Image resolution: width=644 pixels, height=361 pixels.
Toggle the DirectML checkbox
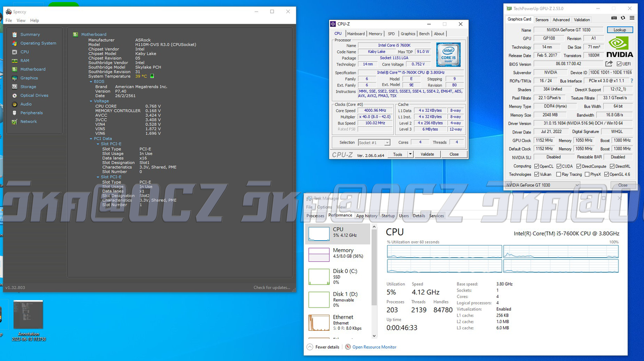611,166
